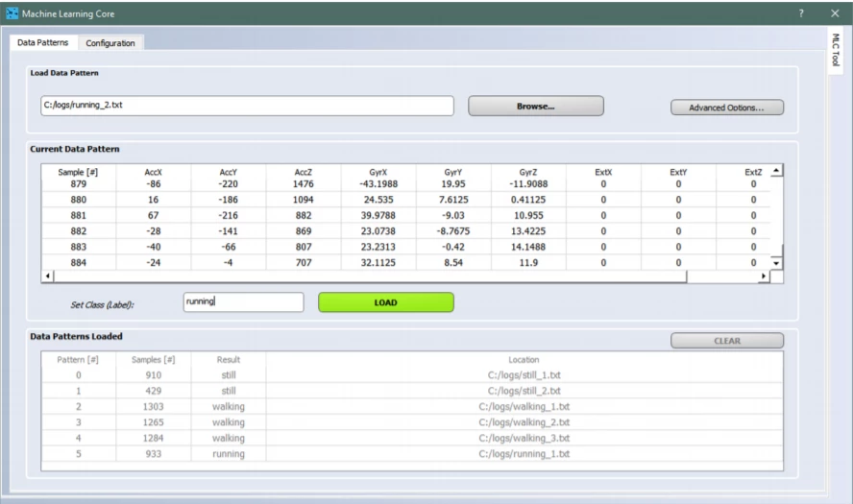Viewport: 853px width, 504px height.
Task: Click the GyrZ column header
Action: (528, 172)
